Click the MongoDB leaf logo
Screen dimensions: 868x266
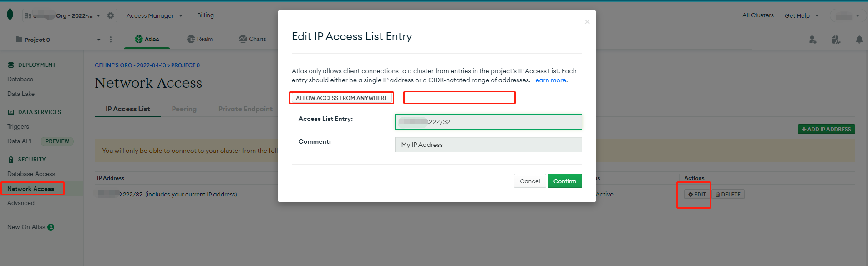(x=10, y=15)
